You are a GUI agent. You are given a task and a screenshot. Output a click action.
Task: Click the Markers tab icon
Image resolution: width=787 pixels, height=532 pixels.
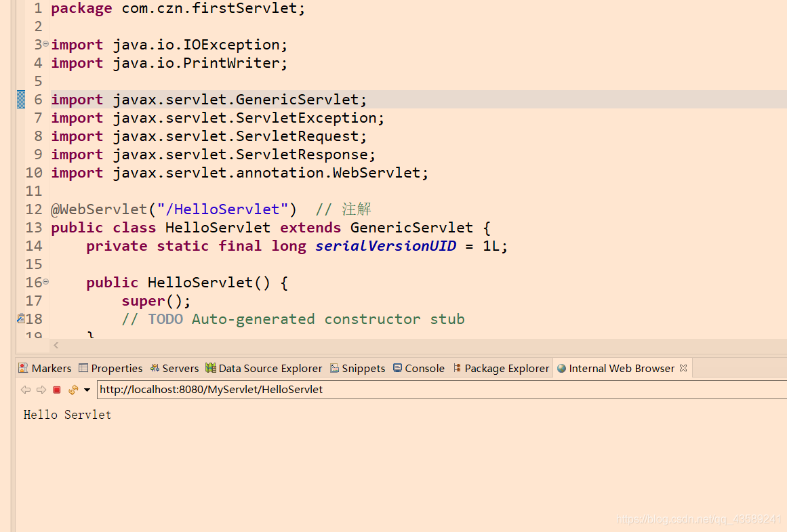coord(23,368)
